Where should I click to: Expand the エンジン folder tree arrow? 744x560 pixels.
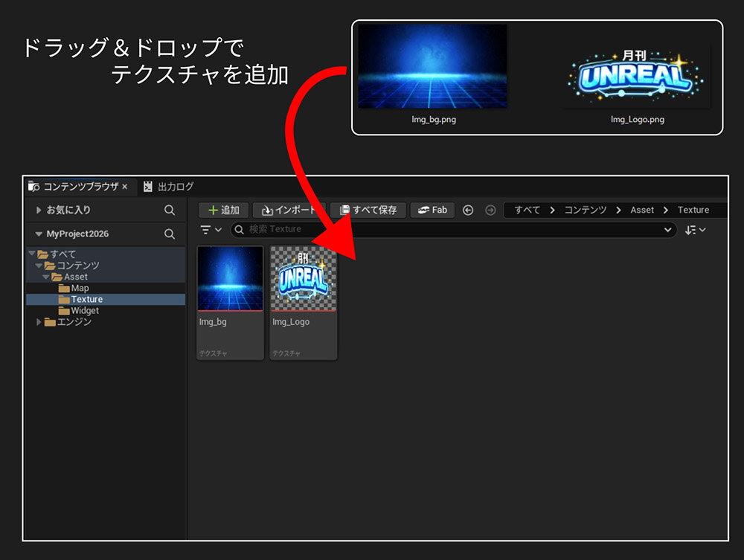pyautogui.click(x=39, y=322)
